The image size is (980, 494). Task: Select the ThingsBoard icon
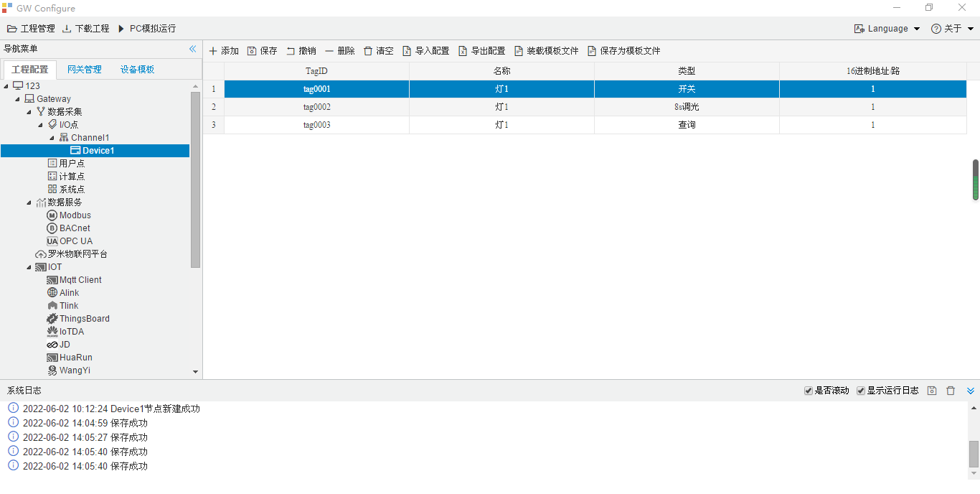point(52,319)
